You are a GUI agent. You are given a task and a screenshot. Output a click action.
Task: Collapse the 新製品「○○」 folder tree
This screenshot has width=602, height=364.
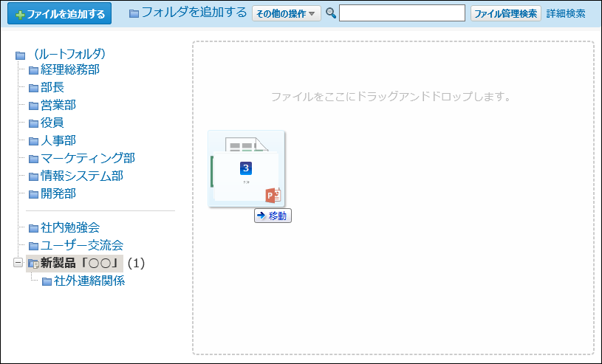pos(18,263)
